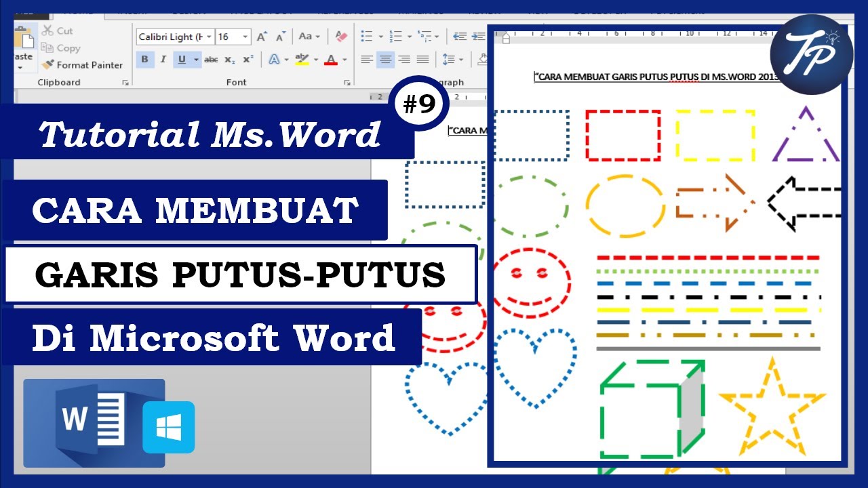The image size is (868, 488).
Task: Toggle Underline formatting
Action: point(182,59)
